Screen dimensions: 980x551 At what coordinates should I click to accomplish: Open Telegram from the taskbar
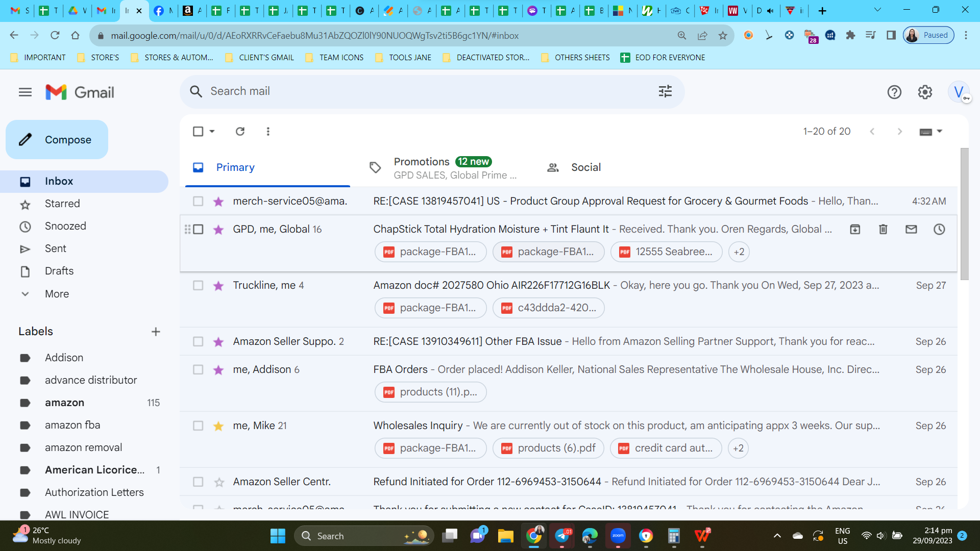point(562,536)
